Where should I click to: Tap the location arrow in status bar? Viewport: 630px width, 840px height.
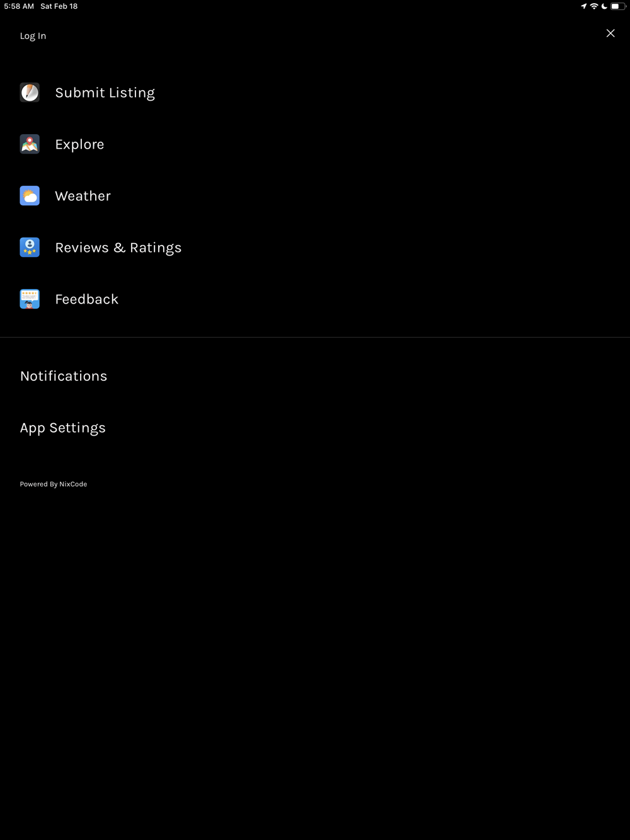tap(583, 6)
